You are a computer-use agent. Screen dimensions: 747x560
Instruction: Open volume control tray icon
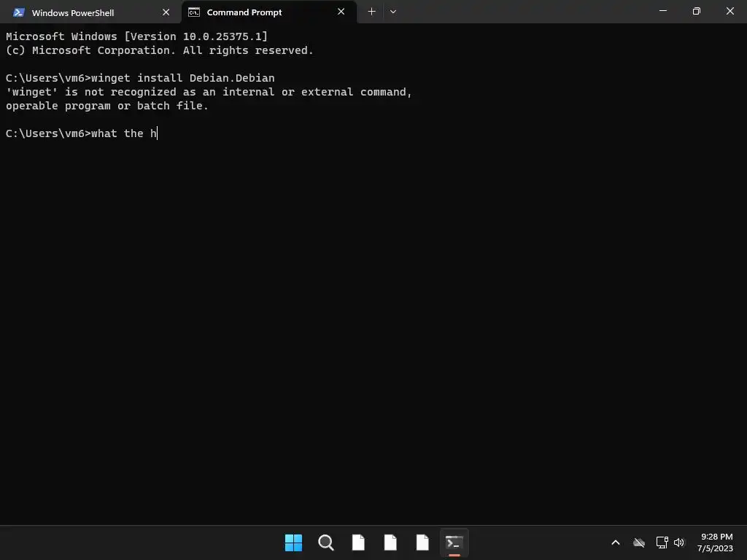point(679,542)
